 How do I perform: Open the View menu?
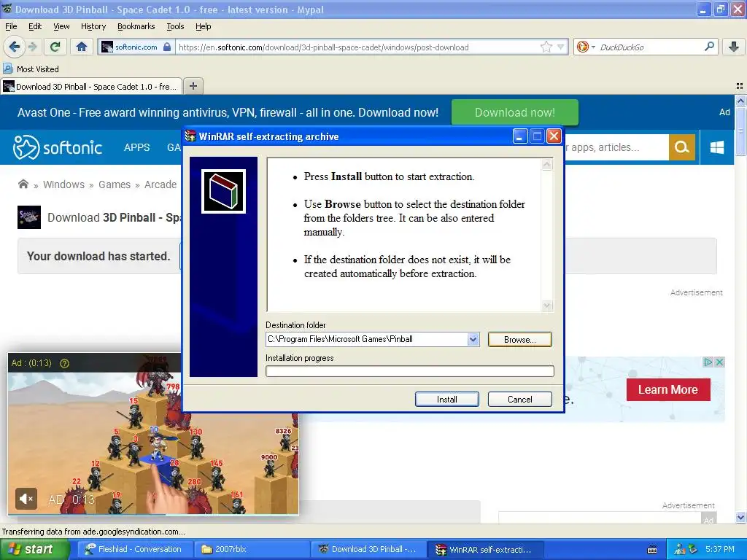point(61,27)
